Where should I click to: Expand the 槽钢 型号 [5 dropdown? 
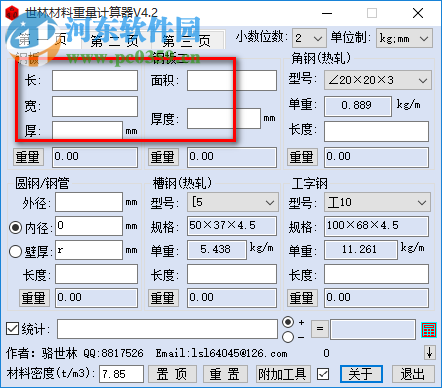click(x=232, y=202)
